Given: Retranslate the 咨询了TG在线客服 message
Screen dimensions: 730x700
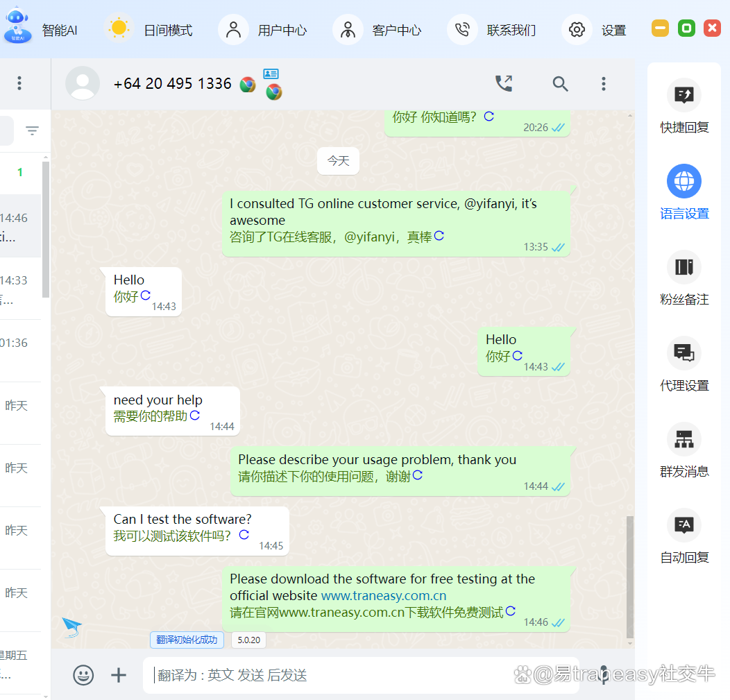Looking at the screenshot, I should tap(439, 236).
